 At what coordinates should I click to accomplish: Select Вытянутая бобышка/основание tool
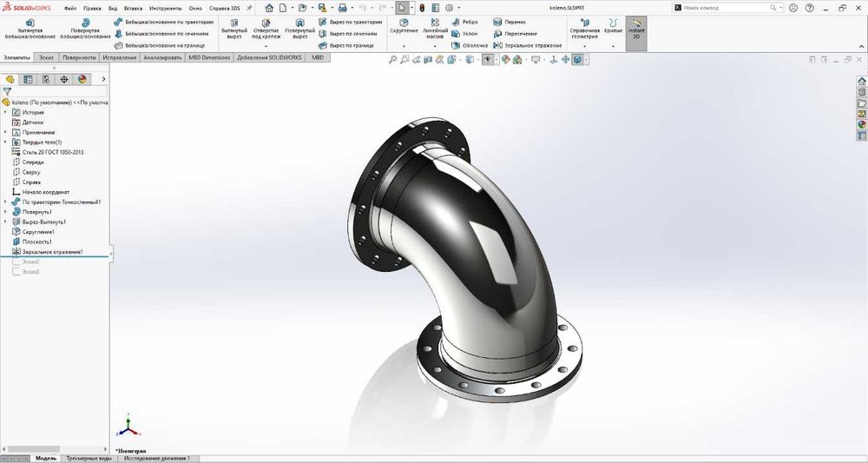pyautogui.click(x=30, y=30)
